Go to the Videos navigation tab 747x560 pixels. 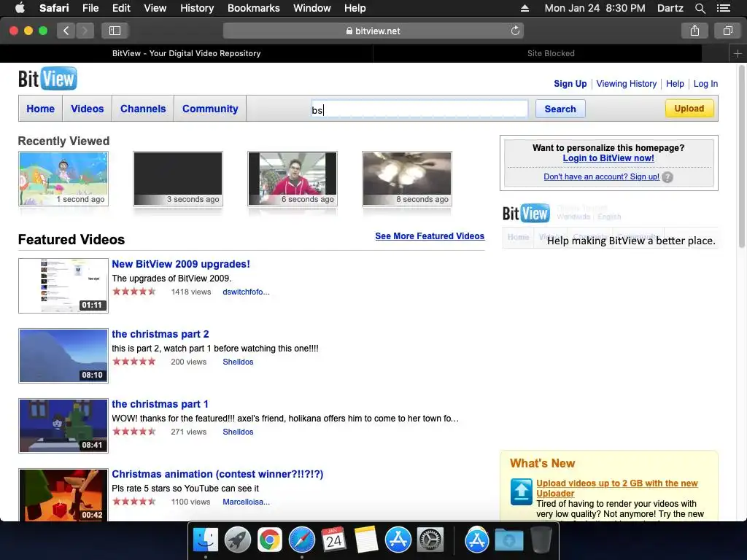88,109
